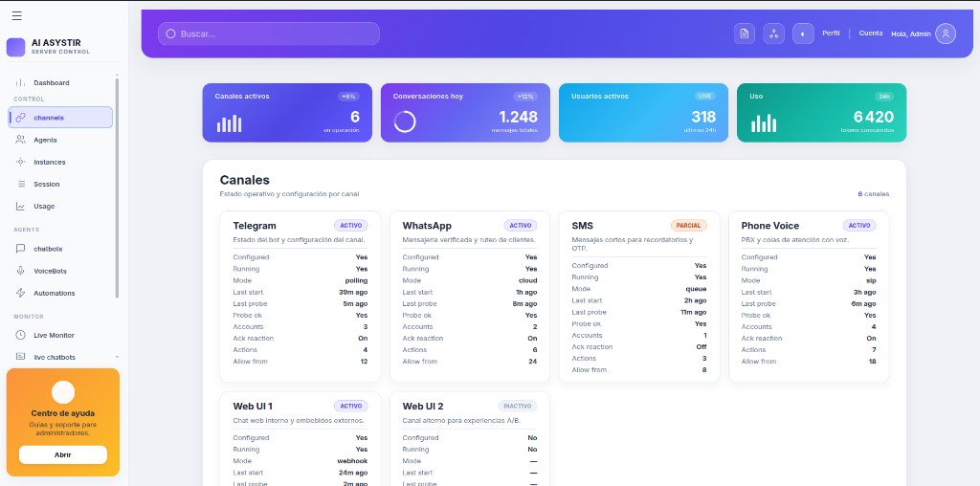Screen dimensions: 980x486
Task: Select Dashboard in the sidebar menu
Action: click(x=51, y=82)
